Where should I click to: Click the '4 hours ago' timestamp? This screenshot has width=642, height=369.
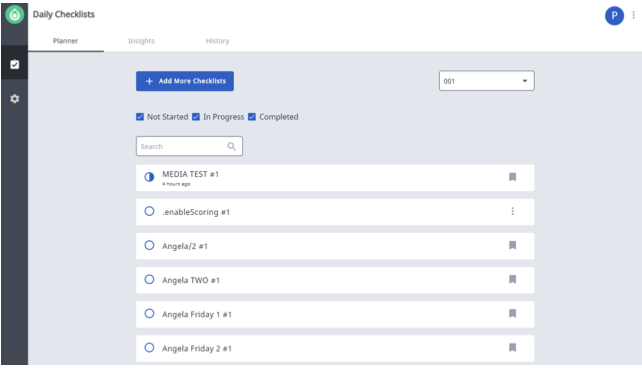click(x=176, y=184)
